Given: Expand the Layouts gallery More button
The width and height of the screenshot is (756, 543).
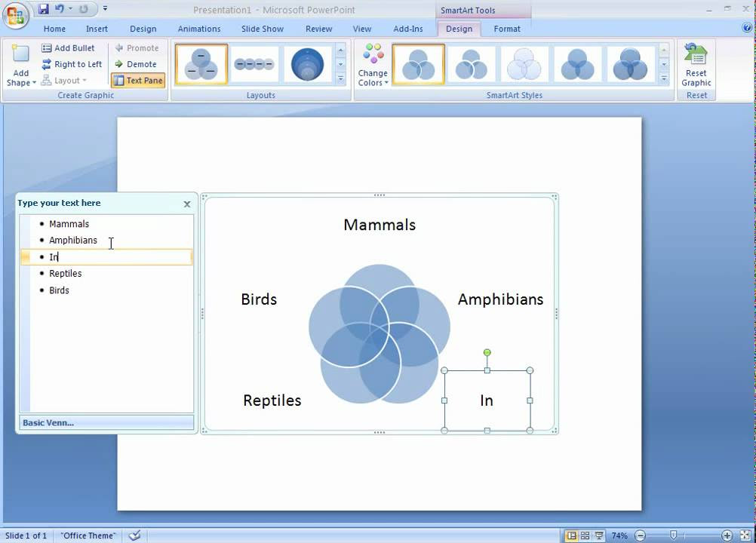Looking at the screenshot, I should point(340,78).
